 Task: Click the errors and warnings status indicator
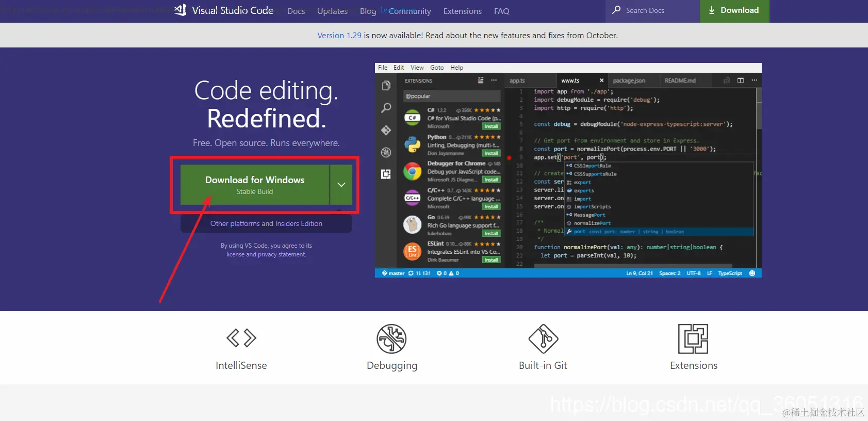pos(448,273)
